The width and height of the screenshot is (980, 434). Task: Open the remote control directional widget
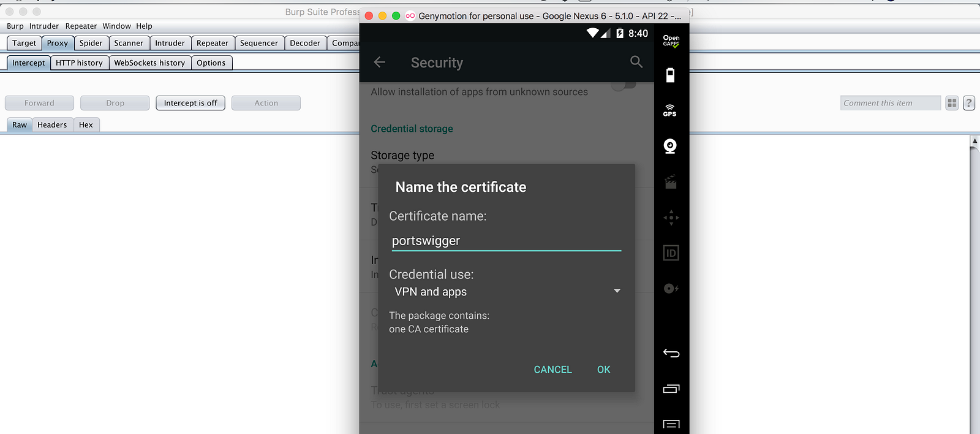(671, 218)
